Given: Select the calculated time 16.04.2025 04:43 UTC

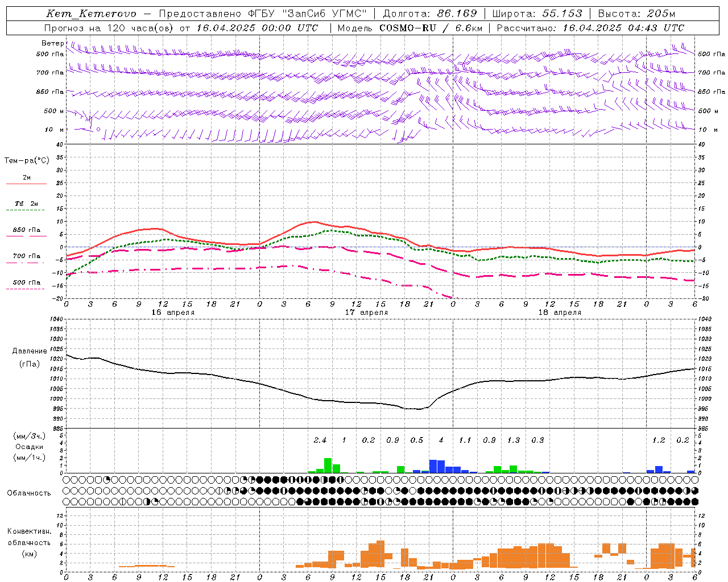Looking at the screenshot, I should [x=623, y=28].
